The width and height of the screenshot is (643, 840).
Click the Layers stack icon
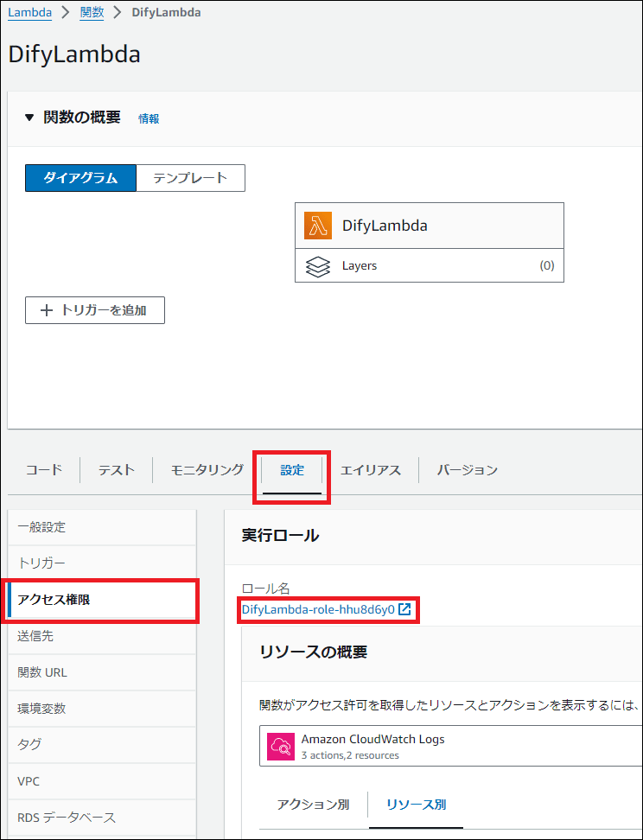318,265
